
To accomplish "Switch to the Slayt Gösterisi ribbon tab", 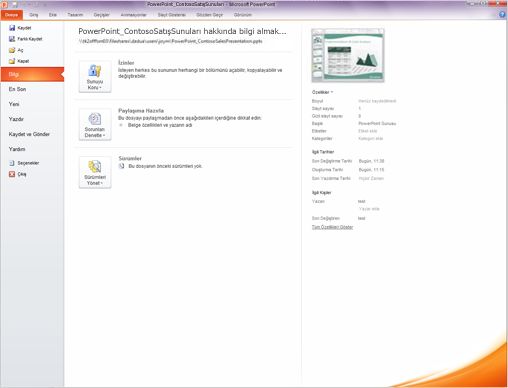I will coord(172,15).
